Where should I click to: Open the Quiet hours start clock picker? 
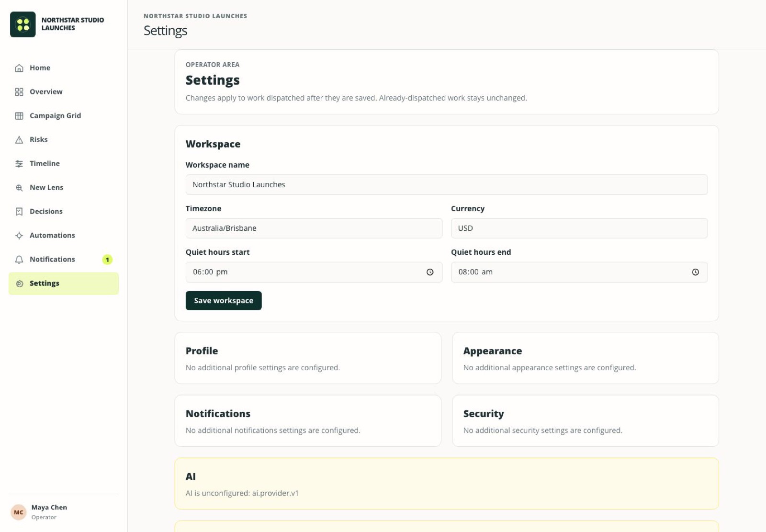(x=430, y=272)
